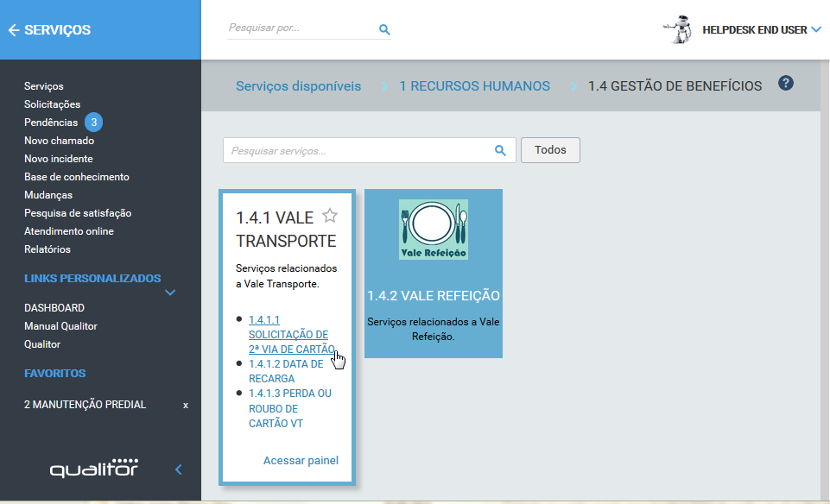Image resolution: width=830 pixels, height=504 pixels.
Task: Click the Pesquisar serviços input field
Action: pyautogui.click(x=354, y=150)
